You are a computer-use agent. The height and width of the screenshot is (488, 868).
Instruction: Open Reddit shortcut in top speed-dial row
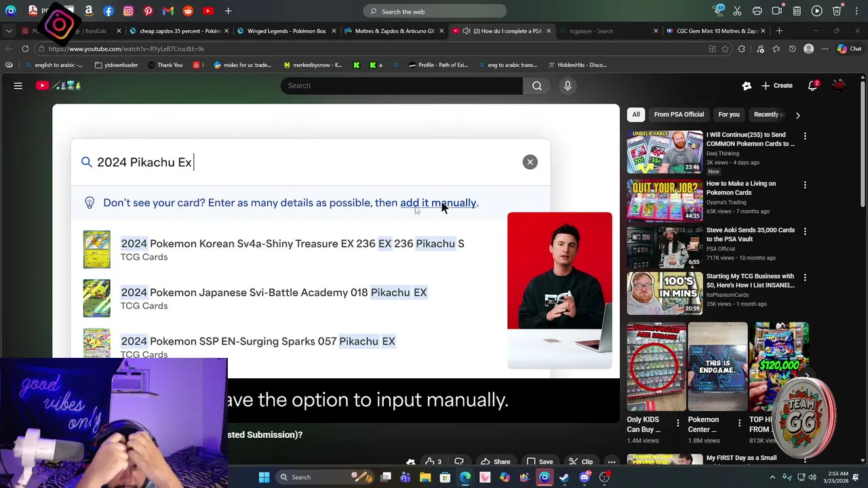[x=188, y=11]
